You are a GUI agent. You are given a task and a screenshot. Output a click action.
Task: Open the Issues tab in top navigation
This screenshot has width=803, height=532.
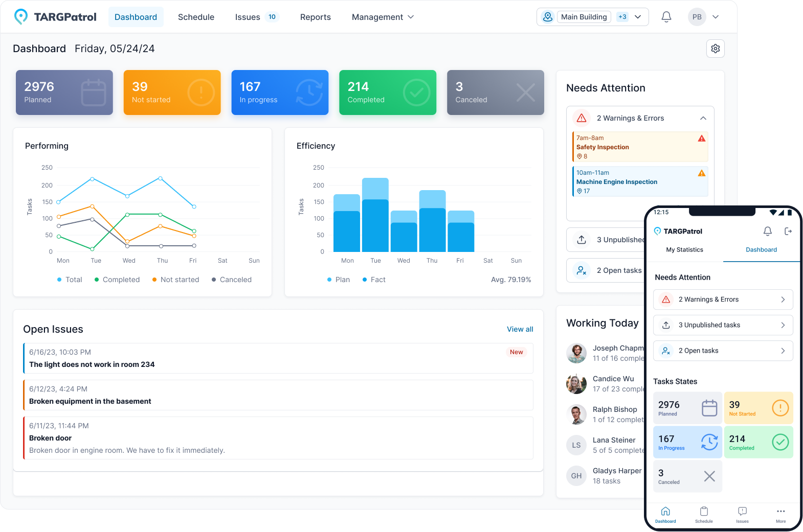[x=257, y=17]
